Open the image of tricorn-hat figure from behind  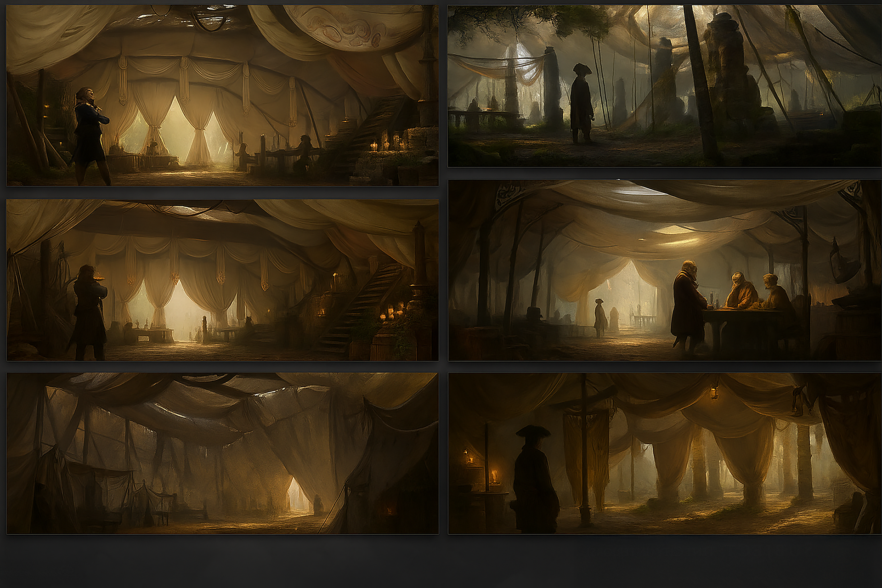click(665, 453)
